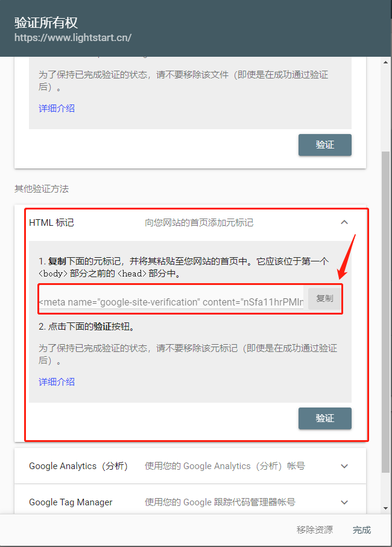The image size is (392, 547).
Task: Select the Google Analytics（分析）method title
Action: pyautogui.click(x=78, y=466)
